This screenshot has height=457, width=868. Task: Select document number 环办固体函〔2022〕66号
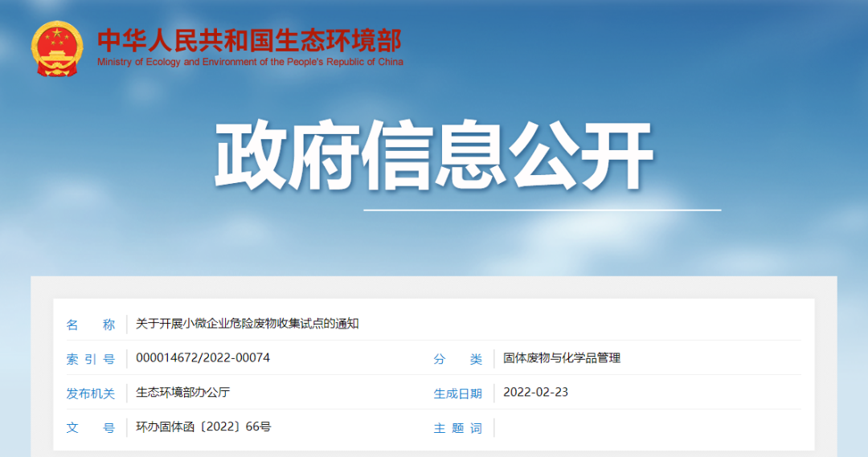click(203, 426)
